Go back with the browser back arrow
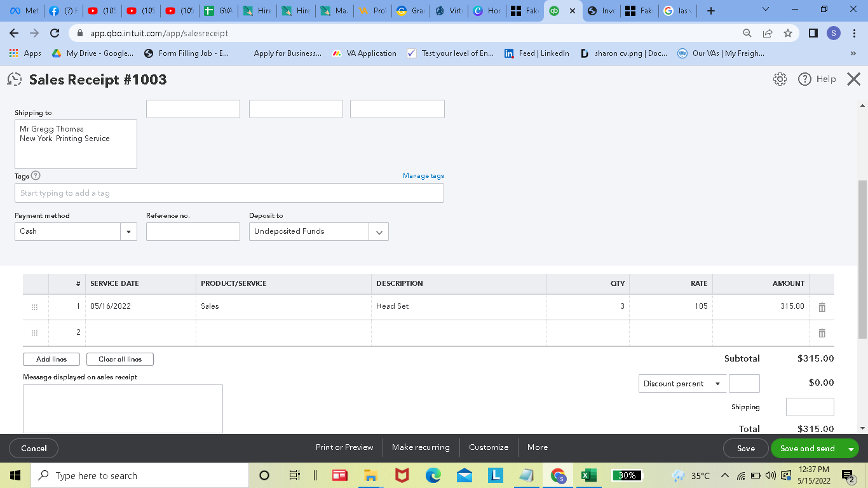The image size is (868, 488). point(14,33)
